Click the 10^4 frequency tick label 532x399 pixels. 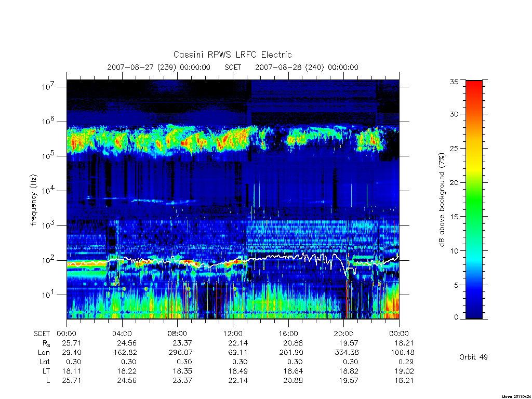tap(49, 191)
